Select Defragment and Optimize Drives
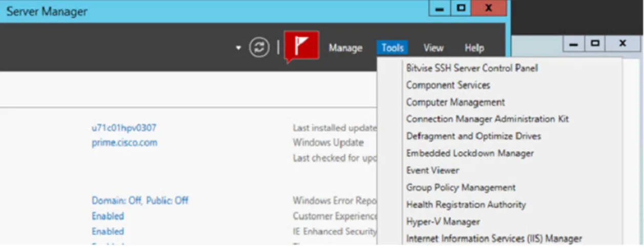Screen dimensions: 644x247 [473, 136]
